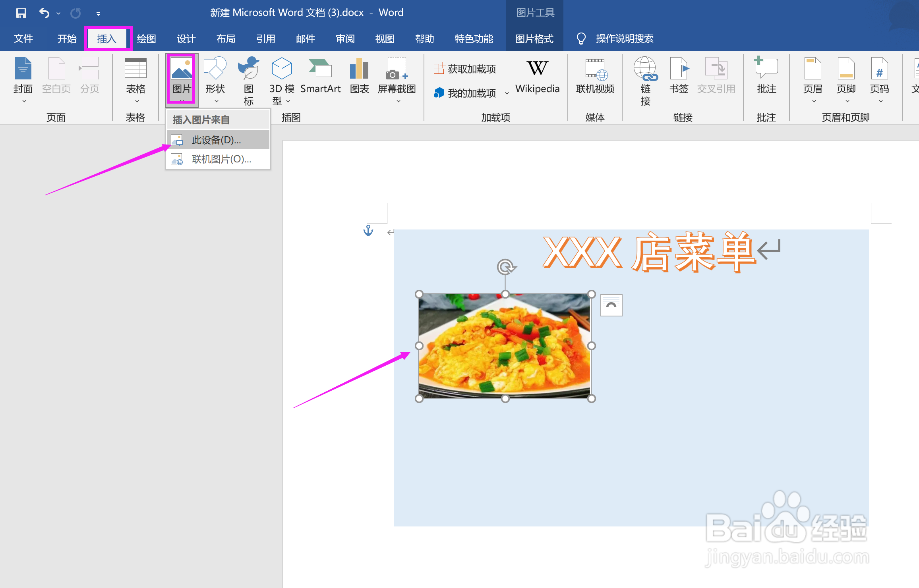Switch to the 审阅 ribbon tab
The image size is (919, 588).
tap(344, 39)
